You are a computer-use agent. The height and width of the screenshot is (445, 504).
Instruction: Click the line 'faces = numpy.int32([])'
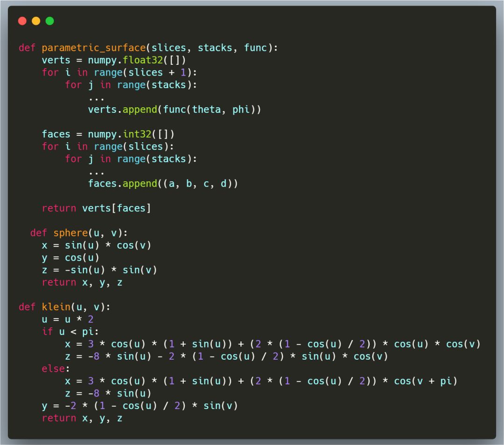[x=108, y=134]
